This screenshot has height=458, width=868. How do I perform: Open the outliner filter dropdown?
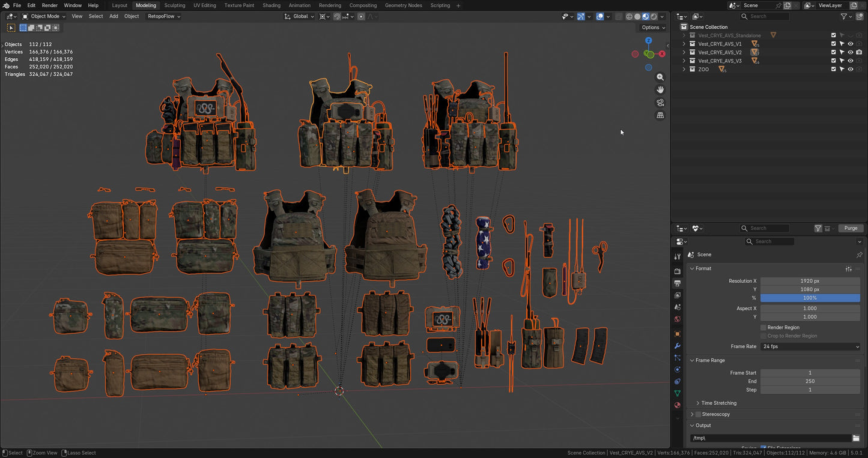pyautogui.click(x=846, y=16)
